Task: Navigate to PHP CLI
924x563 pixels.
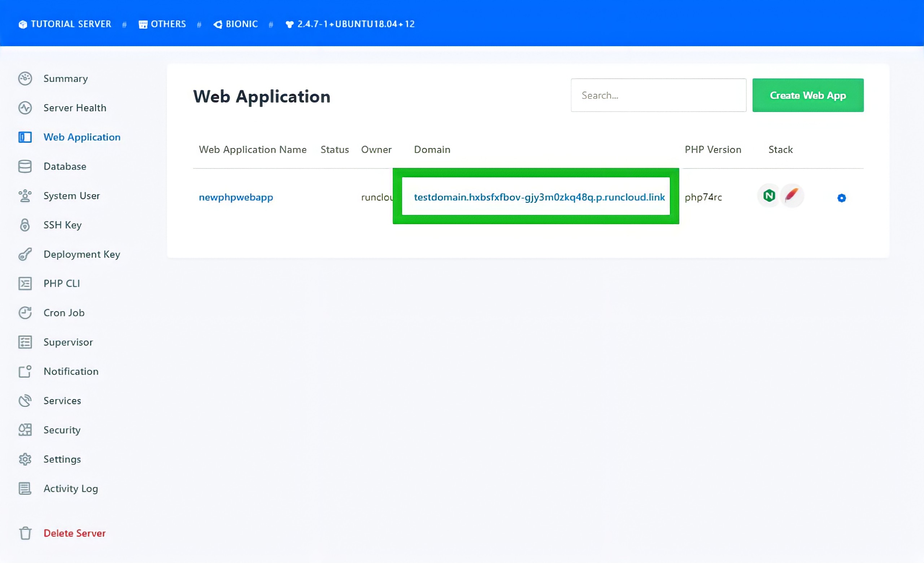Action: [62, 283]
